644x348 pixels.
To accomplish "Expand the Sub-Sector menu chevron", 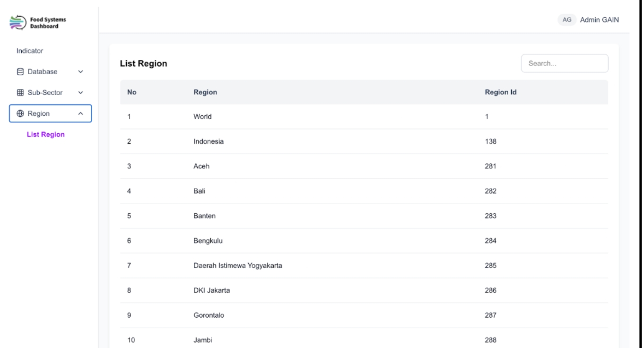I will coord(80,93).
